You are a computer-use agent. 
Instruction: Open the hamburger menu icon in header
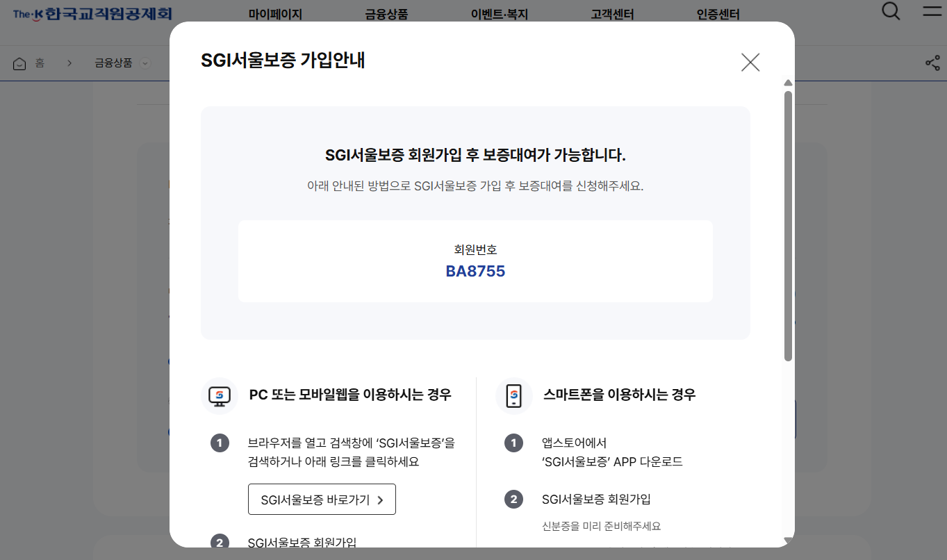click(x=932, y=11)
